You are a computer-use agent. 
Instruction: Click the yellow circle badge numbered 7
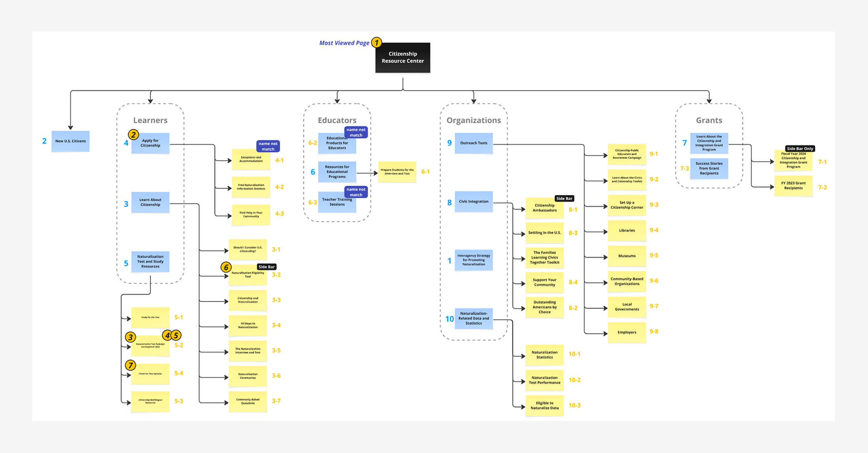tap(130, 365)
